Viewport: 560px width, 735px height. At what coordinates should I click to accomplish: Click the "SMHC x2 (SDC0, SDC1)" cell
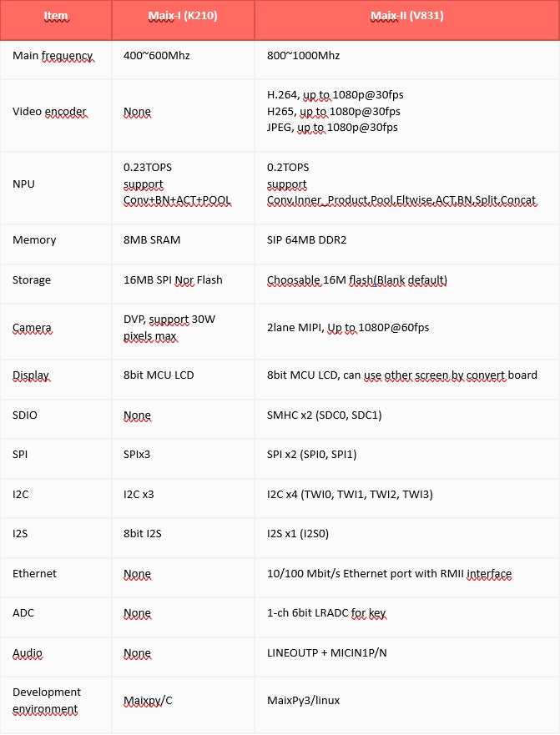(x=325, y=415)
